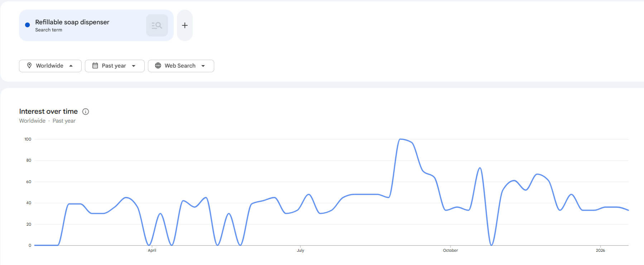Expand the Worldwide region dropdown arrow

pos(71,66)
